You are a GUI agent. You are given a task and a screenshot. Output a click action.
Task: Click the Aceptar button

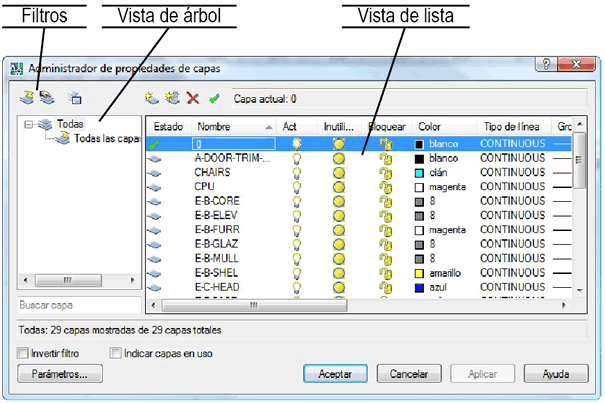[335, 374]
